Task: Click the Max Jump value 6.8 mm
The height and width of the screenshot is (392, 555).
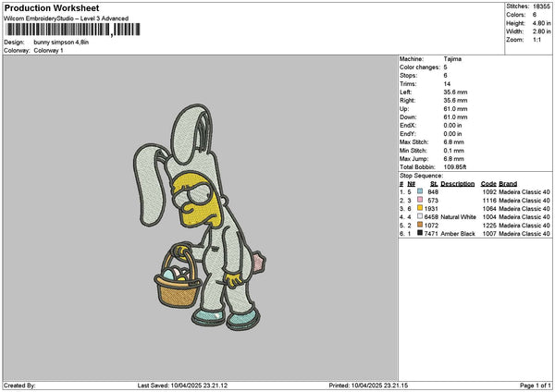Action: point(453,159)
